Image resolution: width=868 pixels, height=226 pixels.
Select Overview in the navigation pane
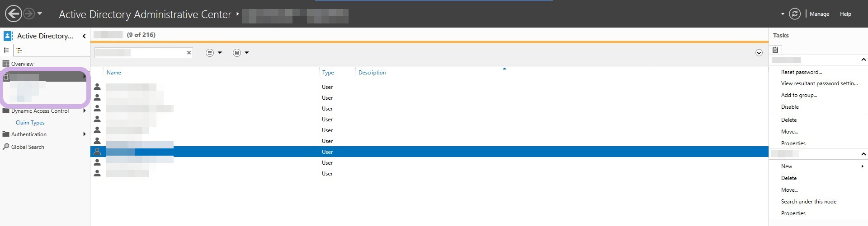pos(22,64)
